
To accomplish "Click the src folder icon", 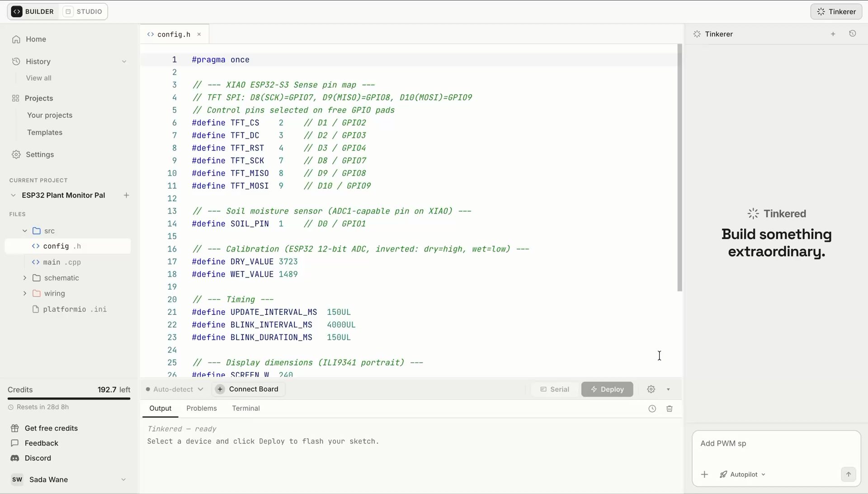I will coord(37,231).
